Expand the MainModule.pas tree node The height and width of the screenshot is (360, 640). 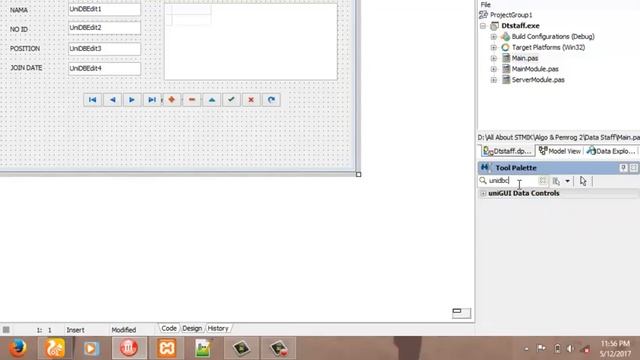(493, 69)
